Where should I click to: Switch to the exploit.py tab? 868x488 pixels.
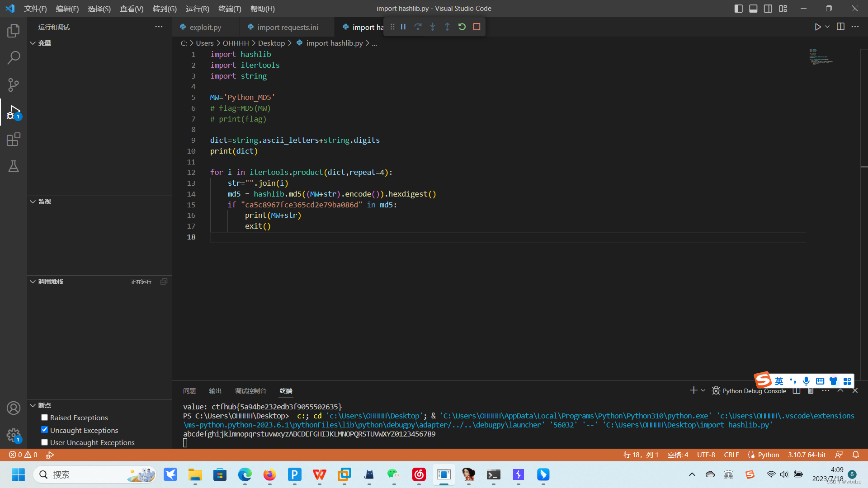pos(205,27)
